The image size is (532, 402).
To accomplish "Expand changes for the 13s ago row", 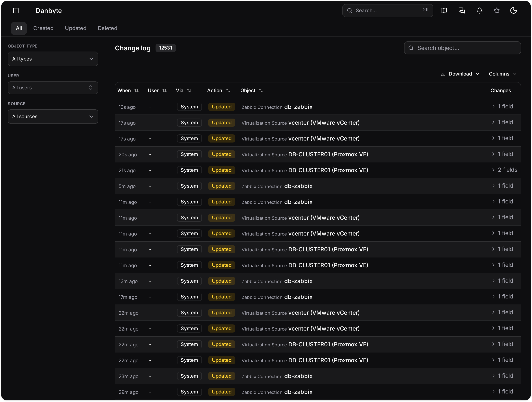I will (502, 106).
